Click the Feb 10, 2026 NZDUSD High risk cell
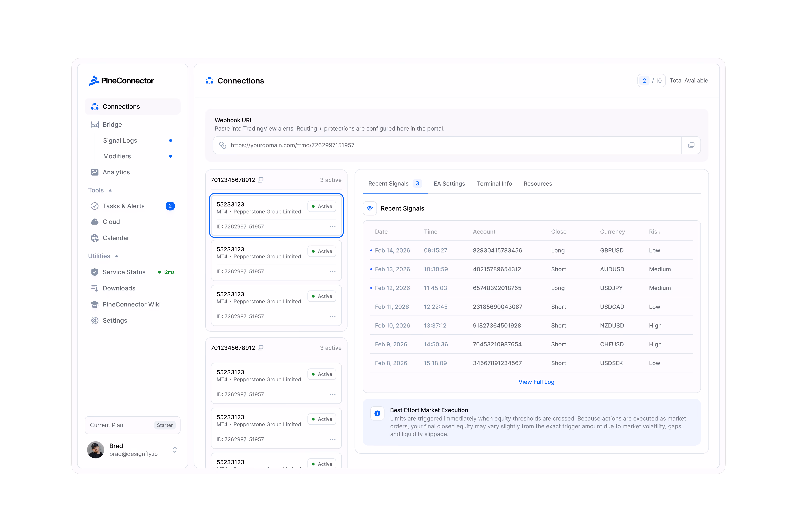Screen dimensions: 797x532 (x=655, y=326)
